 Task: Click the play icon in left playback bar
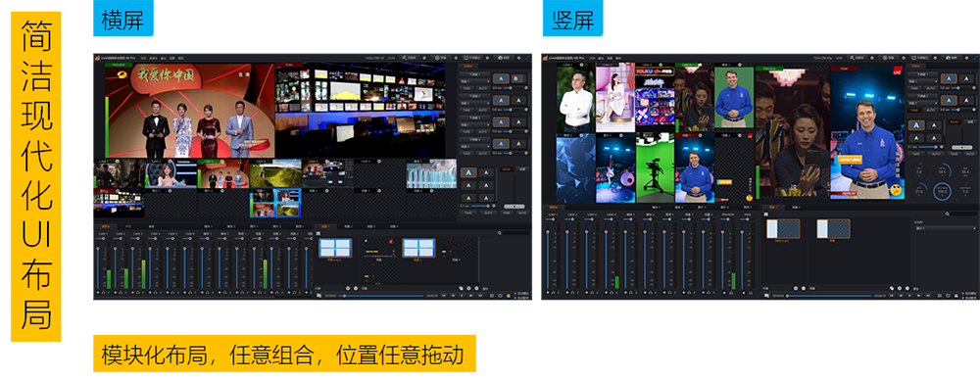462,296
